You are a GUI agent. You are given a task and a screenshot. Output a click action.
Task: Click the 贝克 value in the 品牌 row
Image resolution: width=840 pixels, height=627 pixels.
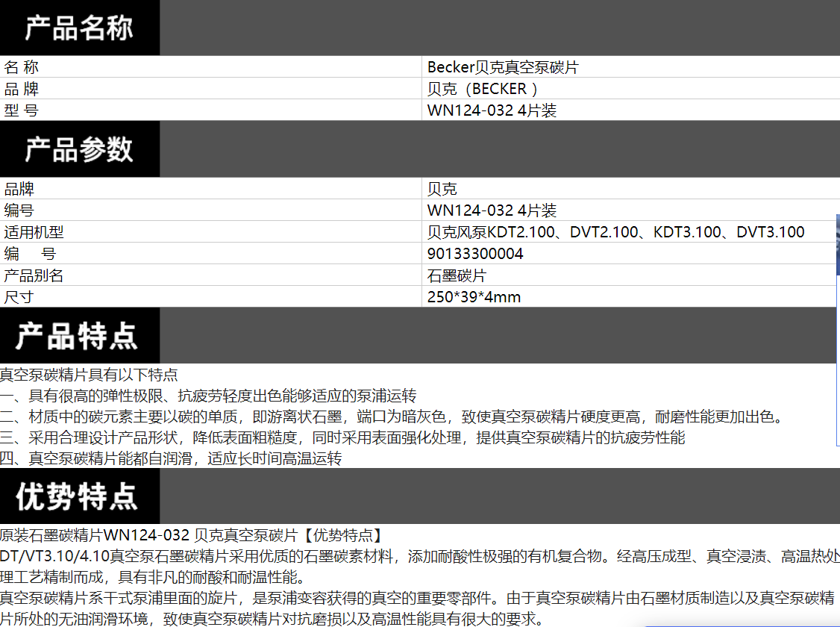(x=442, y=189)
